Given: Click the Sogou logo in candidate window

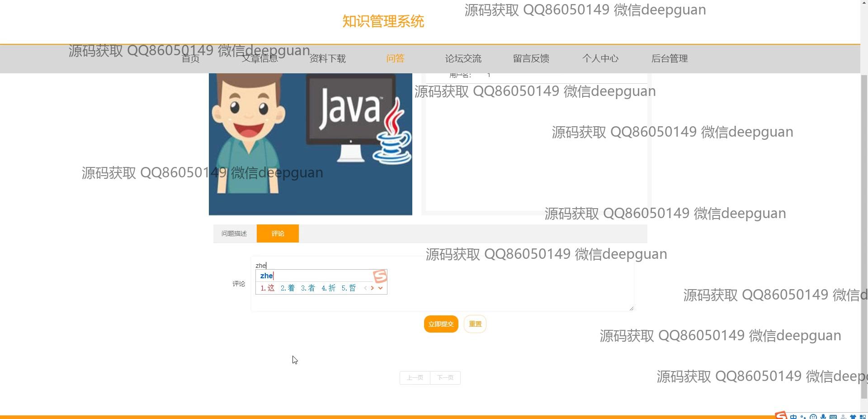Looking at the screenshot, I should pyautogui.click(x=380, y=276).
